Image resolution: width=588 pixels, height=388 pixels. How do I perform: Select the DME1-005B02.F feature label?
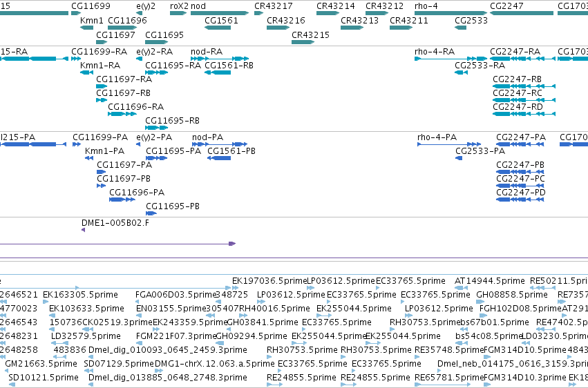point(115,223)
